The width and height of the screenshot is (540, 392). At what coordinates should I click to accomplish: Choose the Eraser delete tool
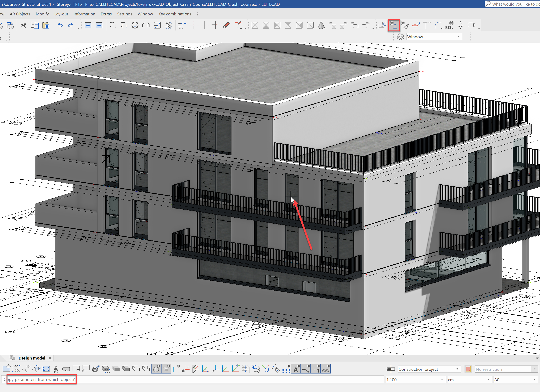pos(226,25)
